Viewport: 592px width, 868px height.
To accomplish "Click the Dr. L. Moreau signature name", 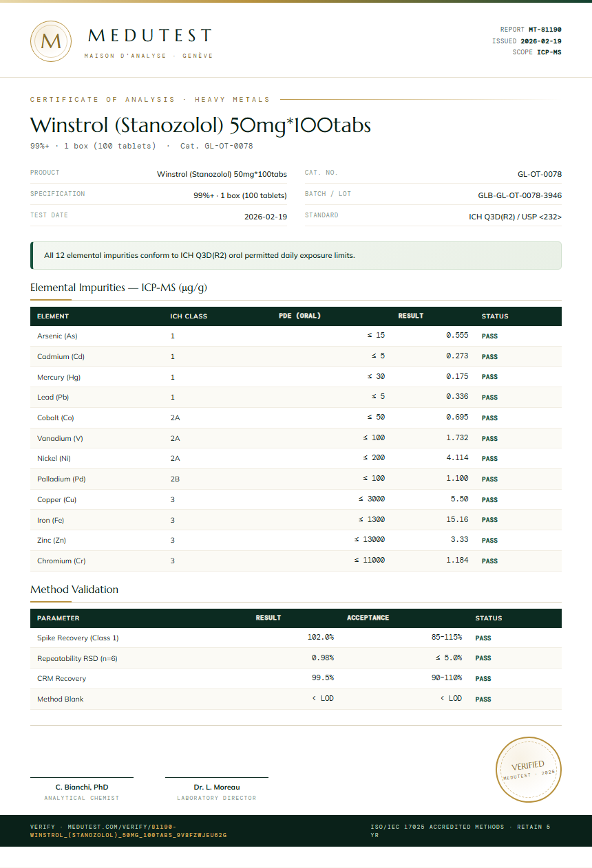I will click(217, 787).
